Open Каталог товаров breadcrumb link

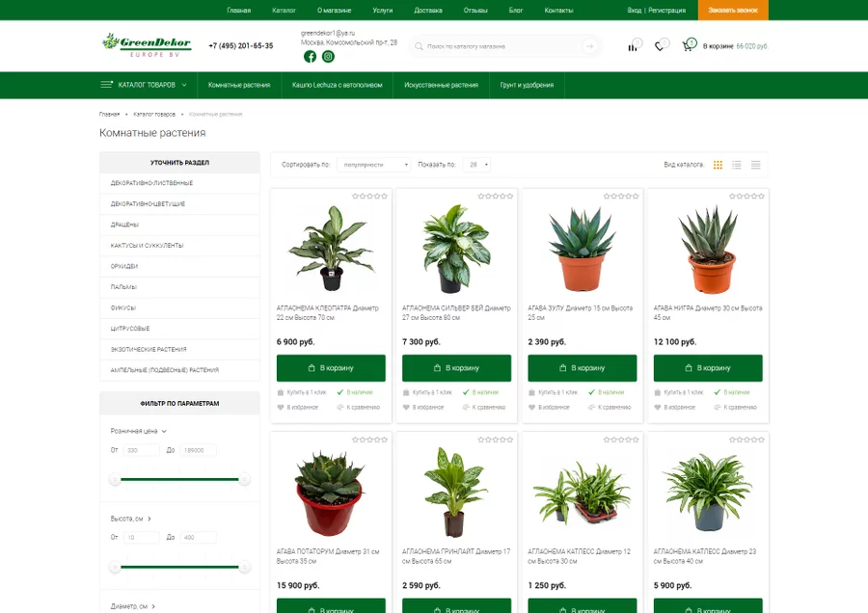154,114
